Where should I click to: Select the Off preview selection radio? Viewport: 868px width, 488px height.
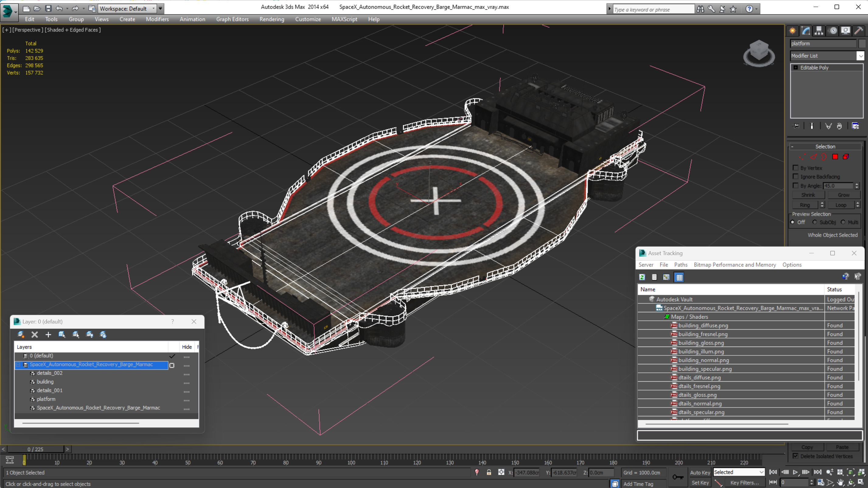click(793, 222)
